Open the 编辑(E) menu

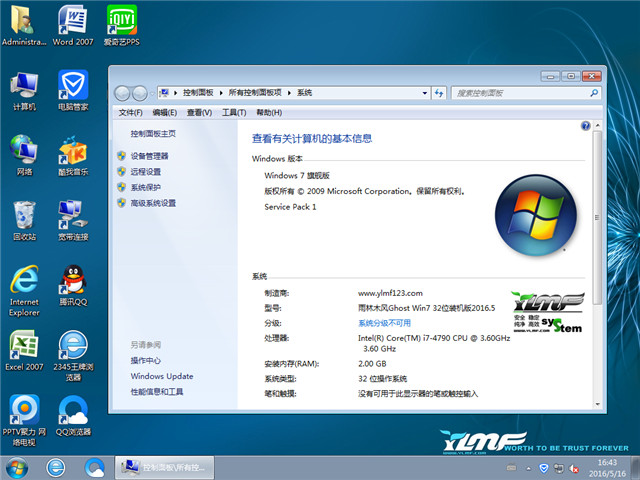point(164,113)
